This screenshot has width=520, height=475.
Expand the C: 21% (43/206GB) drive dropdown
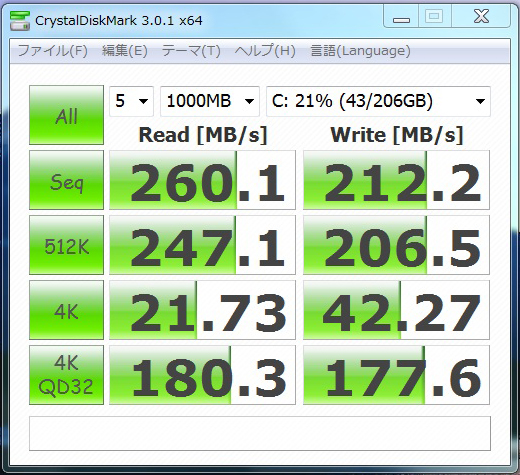[x=378, y=101]
